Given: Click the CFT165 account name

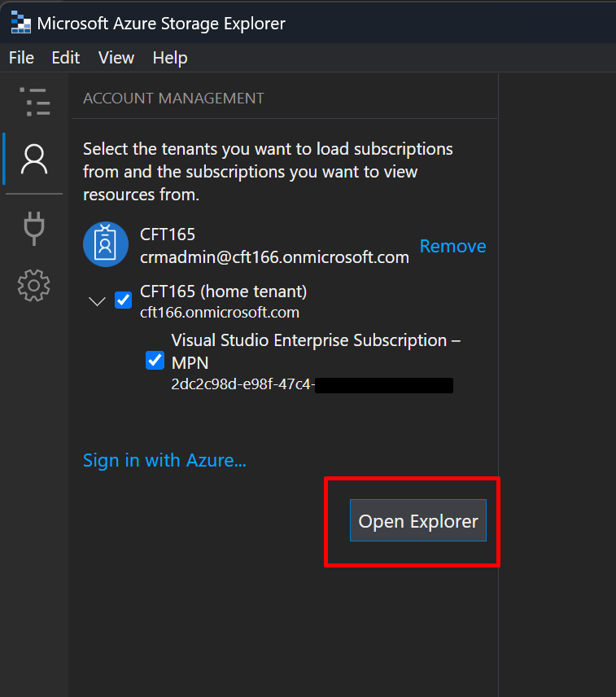Looking at the screenshot, I should (168, 235).
